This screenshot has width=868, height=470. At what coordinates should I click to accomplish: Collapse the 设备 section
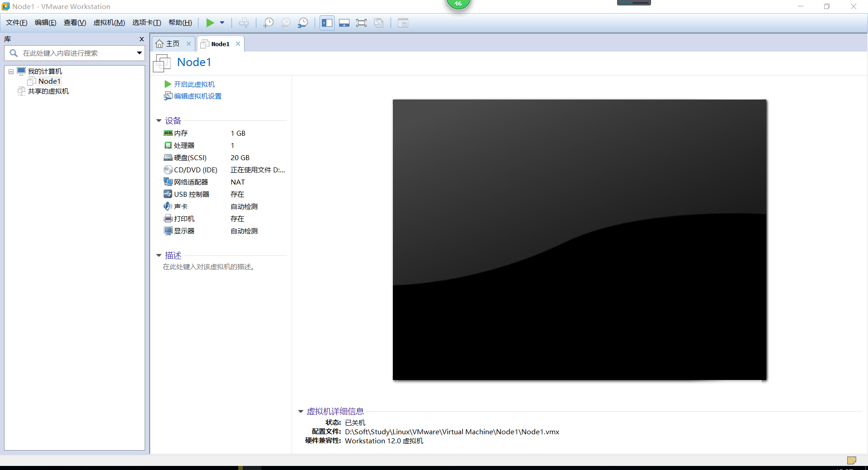point(159,121)
